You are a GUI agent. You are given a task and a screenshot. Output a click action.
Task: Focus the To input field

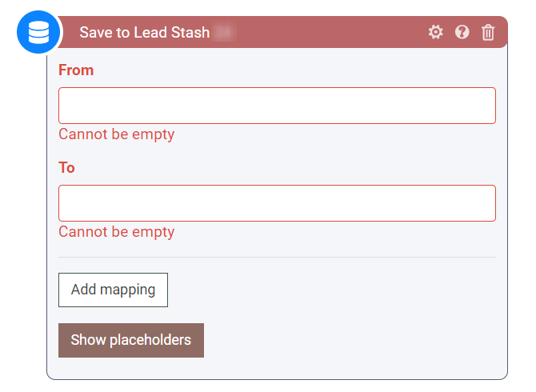point(277,203)
